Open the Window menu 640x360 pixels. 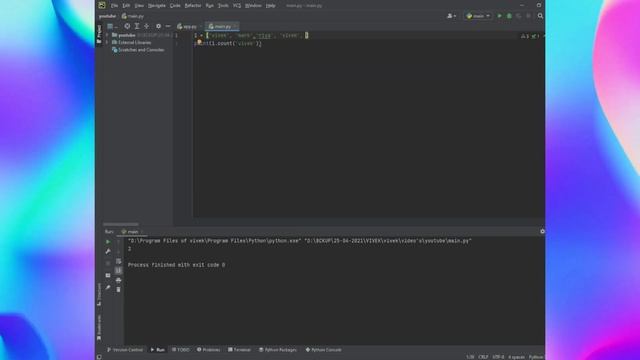(x=253, y=6)
